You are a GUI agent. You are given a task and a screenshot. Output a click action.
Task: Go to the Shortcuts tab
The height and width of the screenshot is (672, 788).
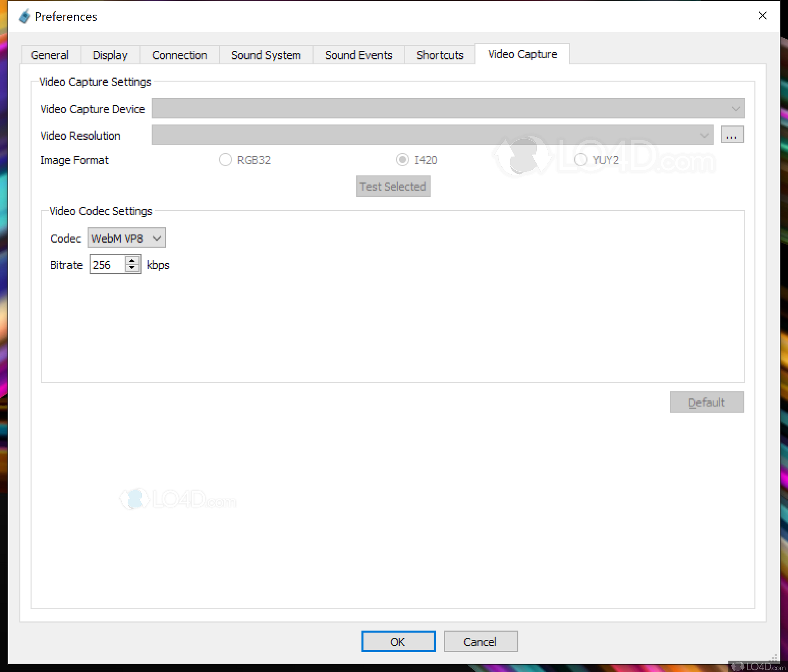point(440,55)
